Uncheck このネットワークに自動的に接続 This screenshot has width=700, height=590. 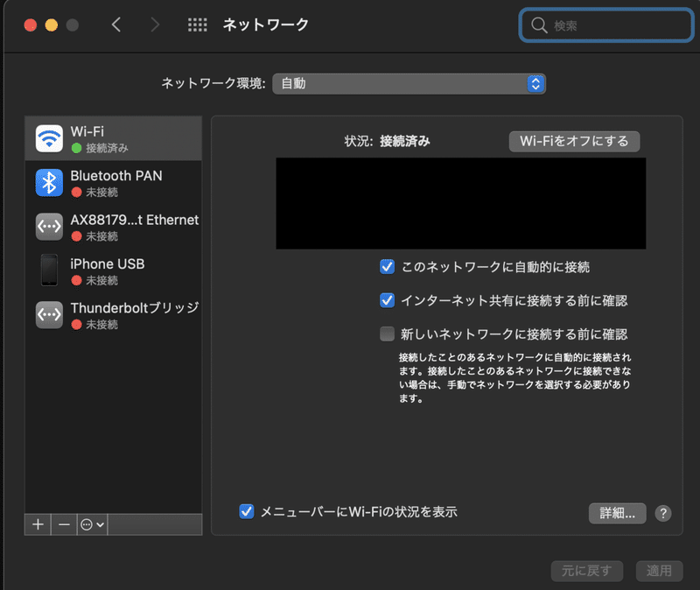pyautogui.click(x=387, y=267)
